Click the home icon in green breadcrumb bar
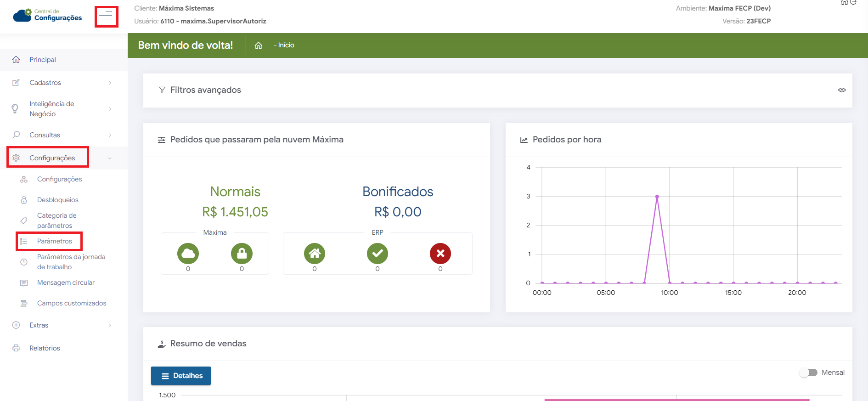This screenshot has width=868, height=401. [259, 45]
